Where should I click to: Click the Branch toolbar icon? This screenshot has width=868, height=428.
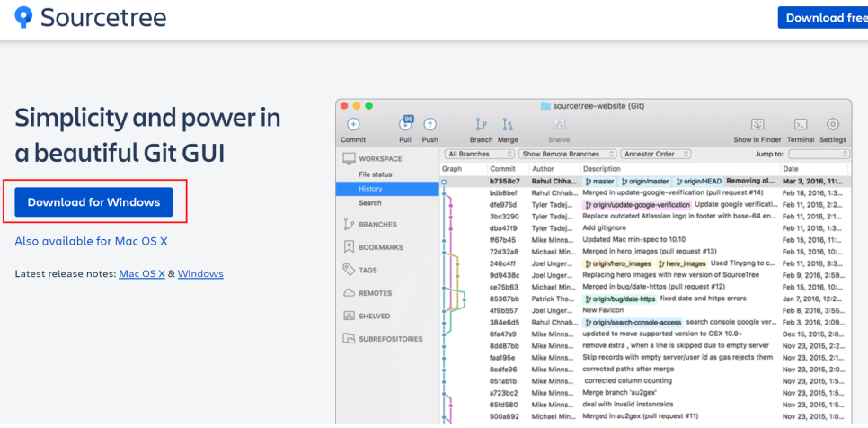tap(481, 125)
